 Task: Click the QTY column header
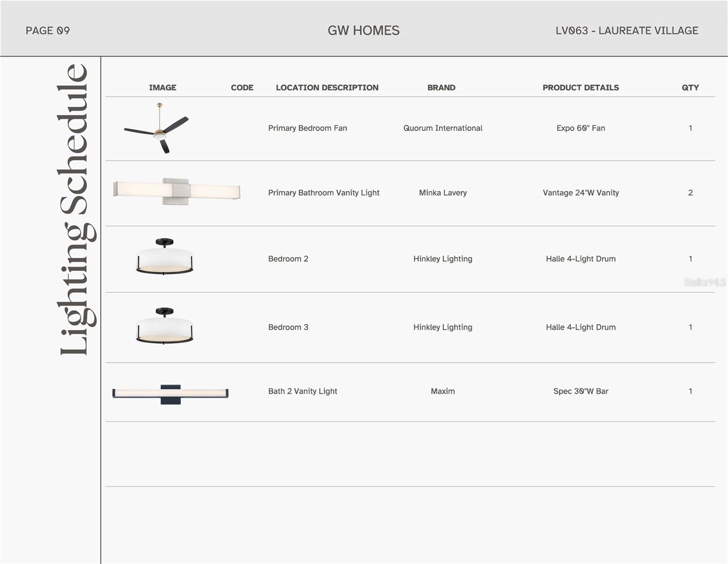point(690,87)
